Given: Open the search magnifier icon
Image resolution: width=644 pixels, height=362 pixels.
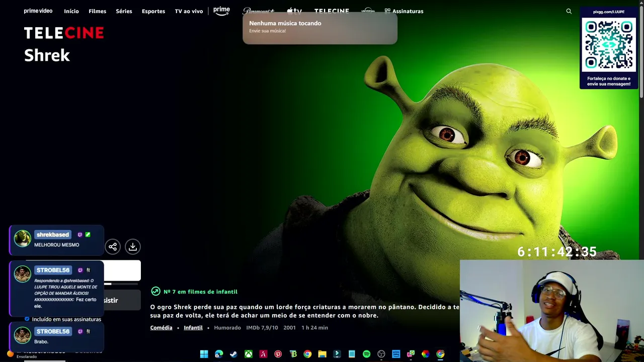Looking at the screenshot, I should 569,11.
